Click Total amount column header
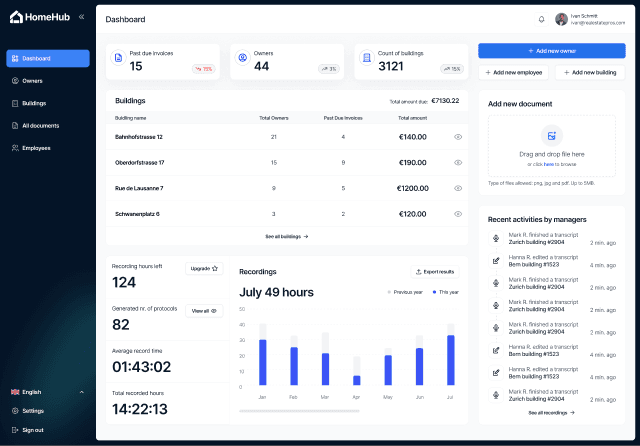 (x=413, y=118)
